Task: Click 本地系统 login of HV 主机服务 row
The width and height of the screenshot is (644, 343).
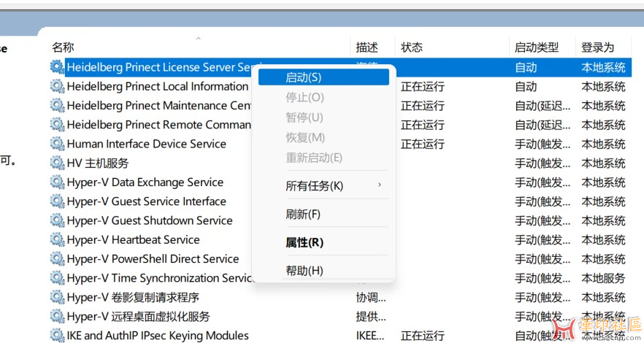Action: [x=603, y=163]
